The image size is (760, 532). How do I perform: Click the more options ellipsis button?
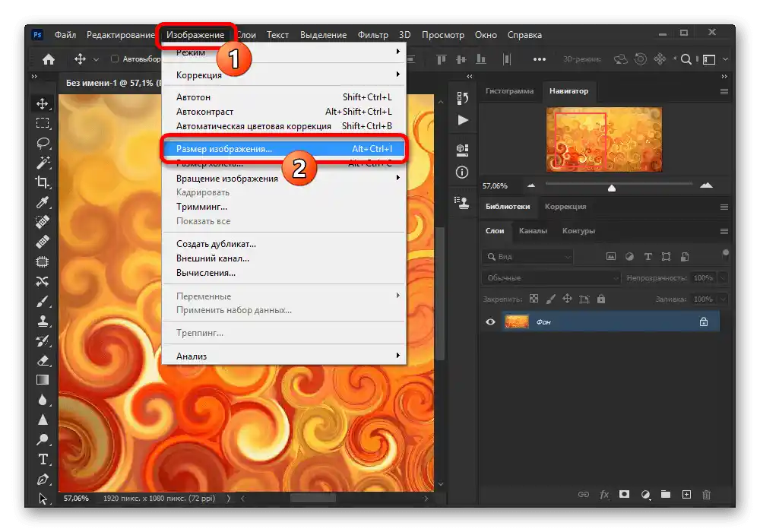(539, 59)
